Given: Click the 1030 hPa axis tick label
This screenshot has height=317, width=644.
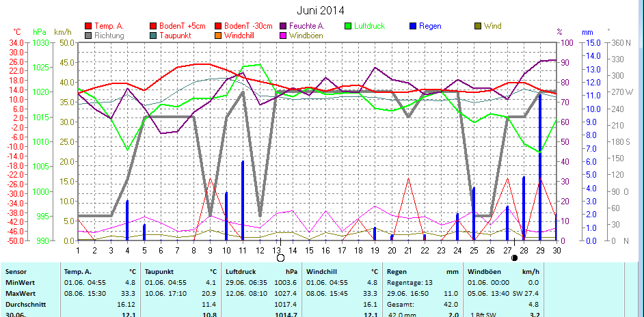Looking at the screenshot, I should coord(40,42).
